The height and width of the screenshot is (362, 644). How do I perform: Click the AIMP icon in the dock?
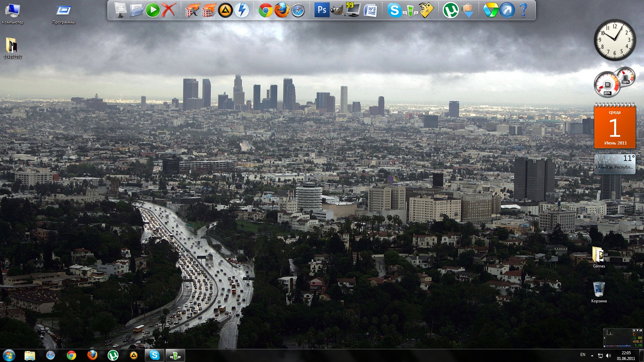click(225, 10)
